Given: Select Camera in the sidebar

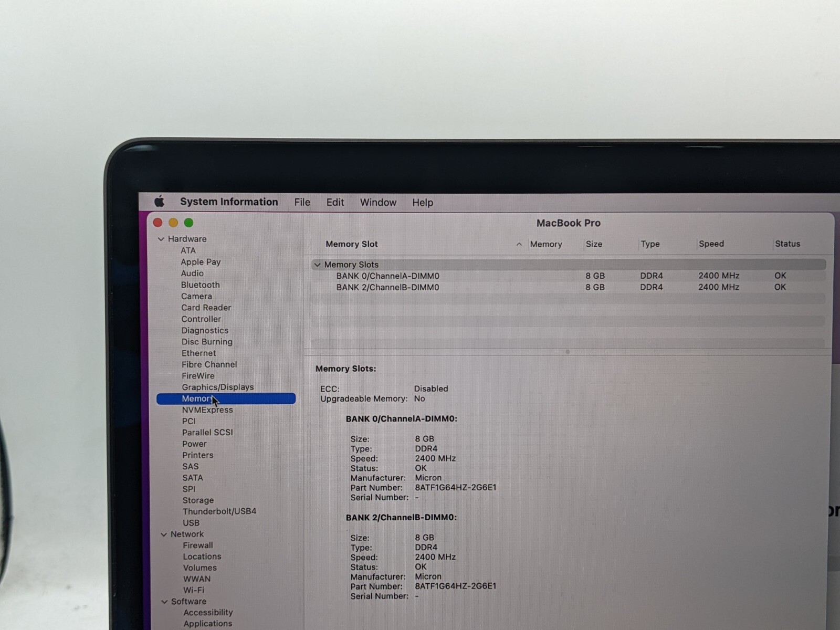Looking at the screenshot, I should [196, 296].
